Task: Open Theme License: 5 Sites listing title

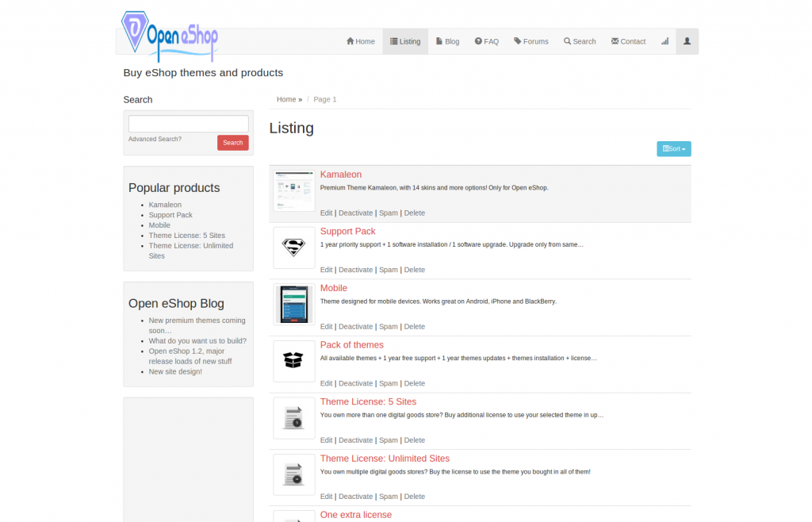Action: coord(368,402)
